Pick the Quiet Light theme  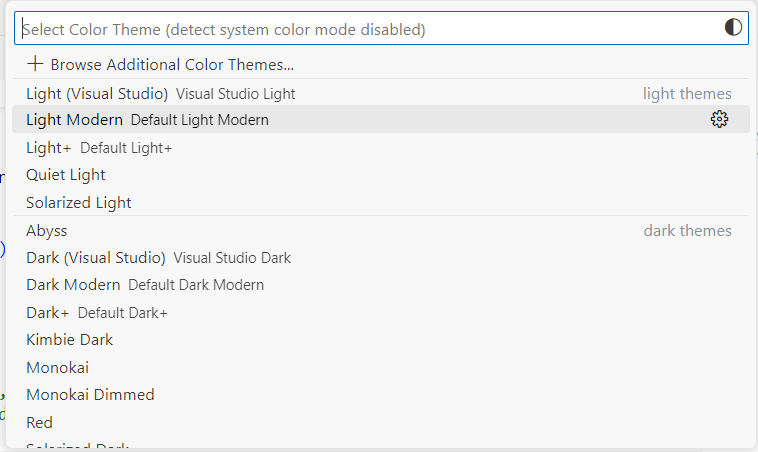(x=381, y=175)
